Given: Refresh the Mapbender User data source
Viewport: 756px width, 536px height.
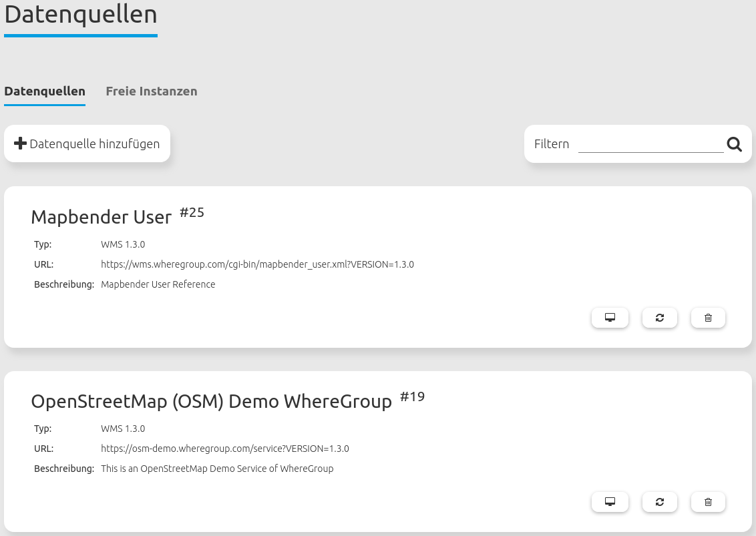Looking at the screenshot, I should 659,318.
